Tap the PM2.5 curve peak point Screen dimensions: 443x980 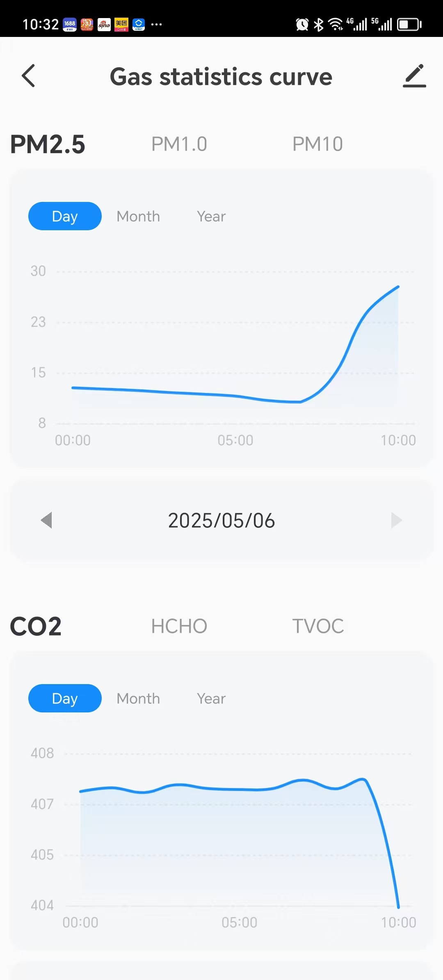click(x=398, y=287)
